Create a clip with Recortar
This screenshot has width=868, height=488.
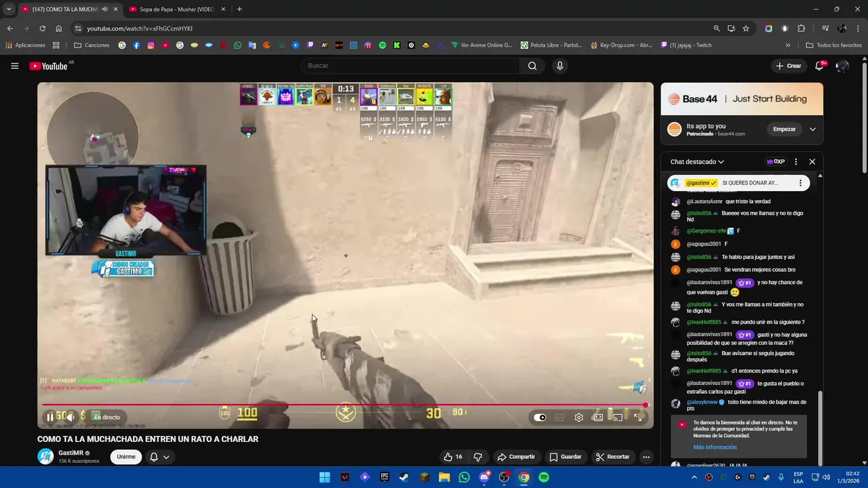pos(613,457)
